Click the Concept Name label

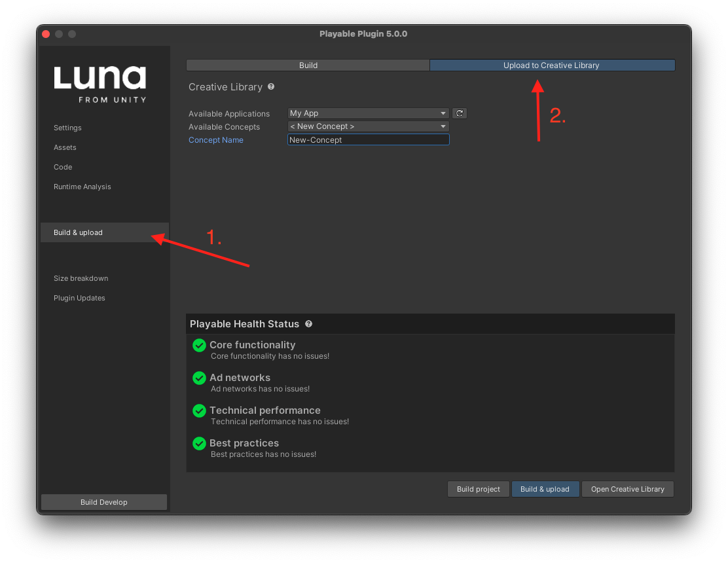click(x=216, y=140)
